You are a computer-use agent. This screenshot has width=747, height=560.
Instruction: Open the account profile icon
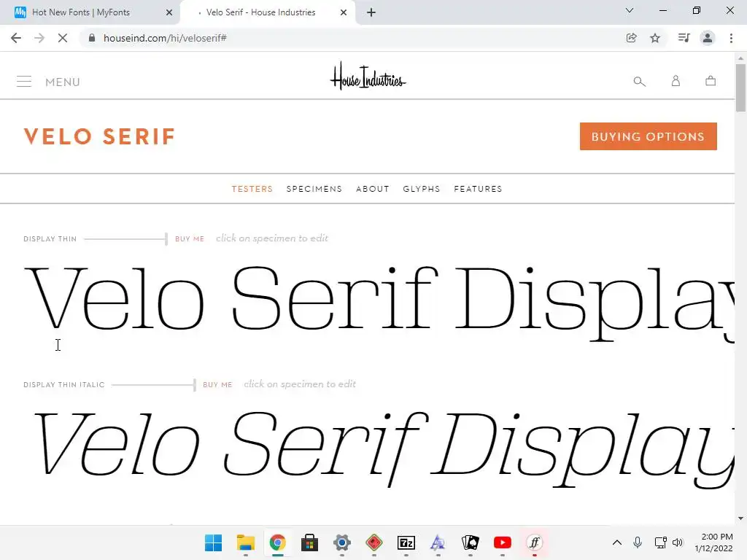pyautogui.click(x=676, y=81)
